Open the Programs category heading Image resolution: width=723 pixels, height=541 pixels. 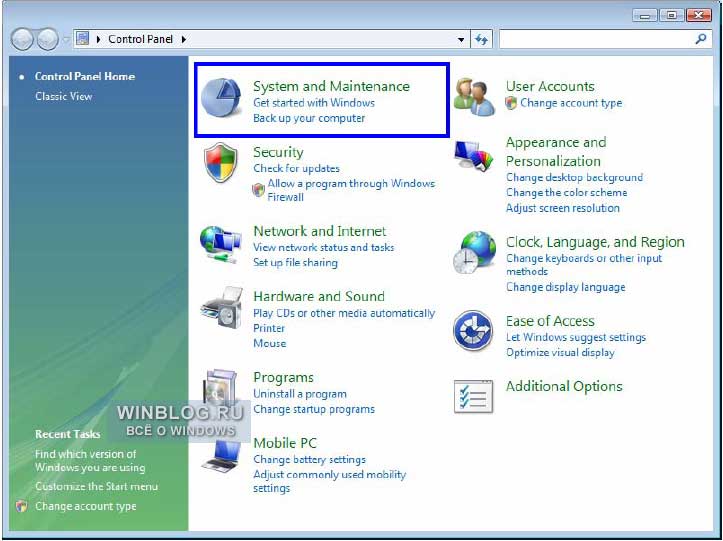click(283, 378)
